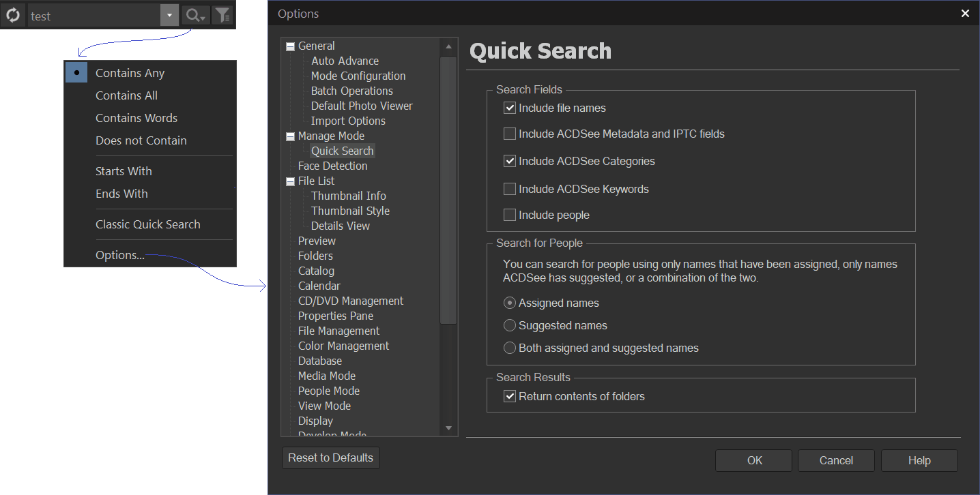The width and height of the screenshot is (980, 495).
Task: Click the refresh icon beside search box
Action: 13,16
